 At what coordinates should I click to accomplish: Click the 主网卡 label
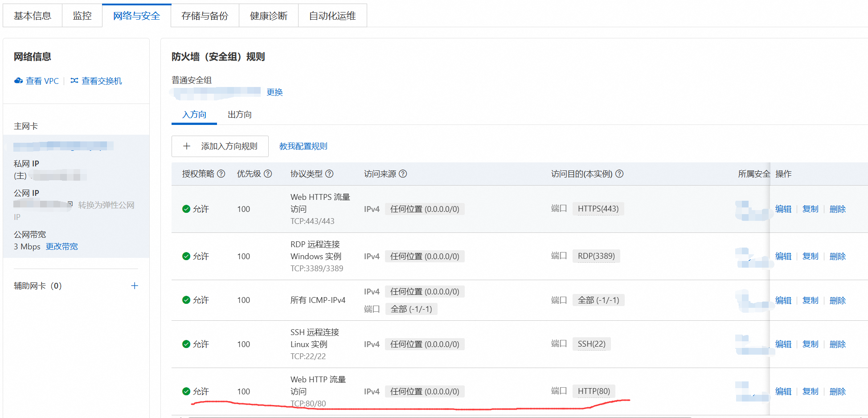(26, 126)
